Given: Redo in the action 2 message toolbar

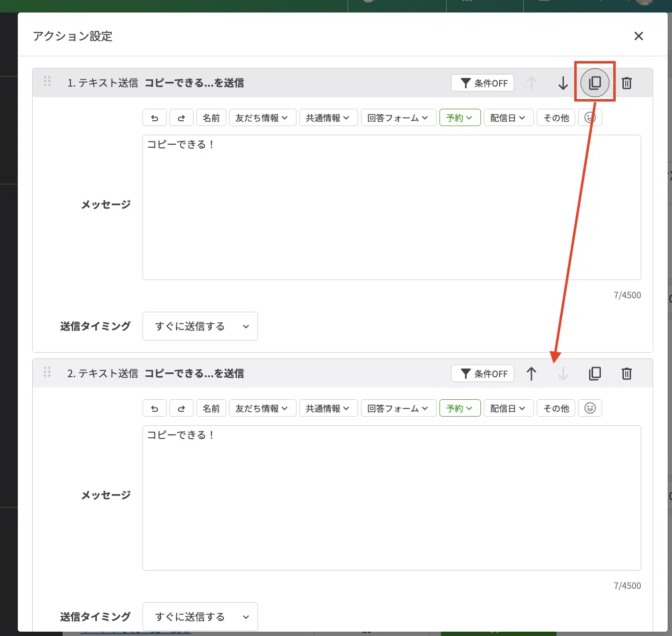Looking at the screenshot, I should 181,408.
